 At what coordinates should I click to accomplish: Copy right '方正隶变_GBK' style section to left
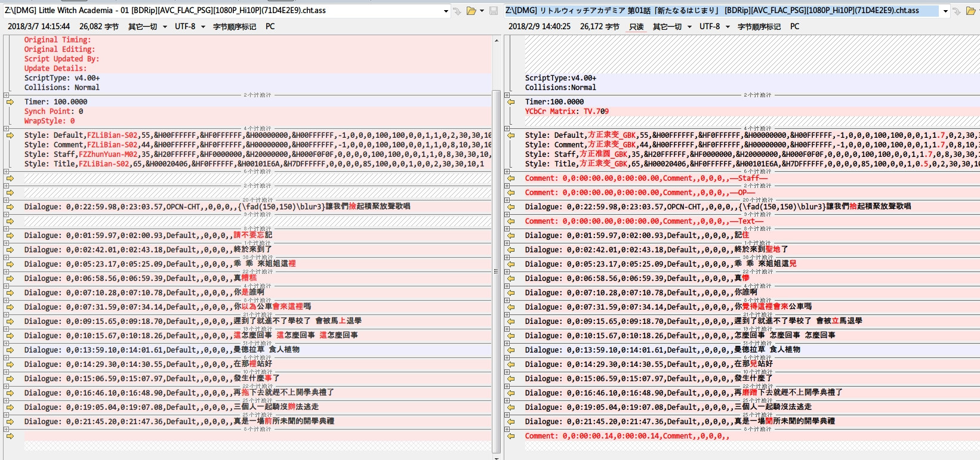pos(511,135)
